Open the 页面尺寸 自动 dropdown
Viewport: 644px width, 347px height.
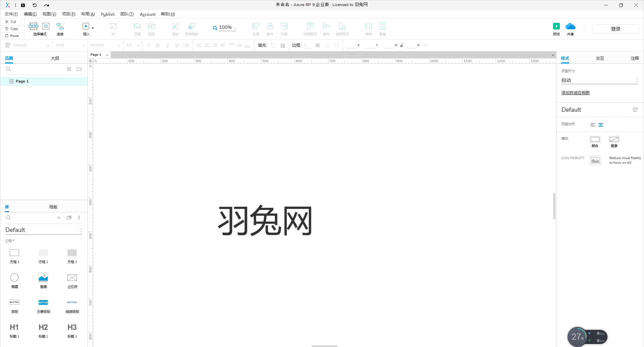[x=600, y=80]
